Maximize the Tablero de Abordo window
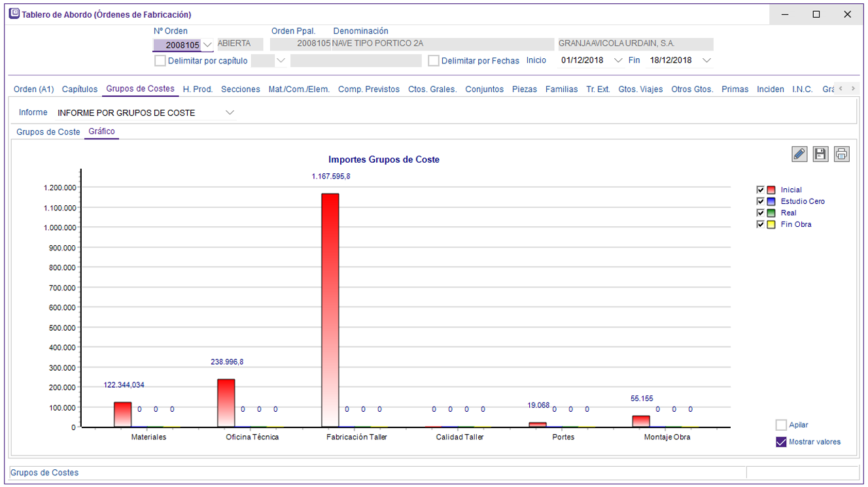Screen dimensions: 868x487 pyautogui.click(x=816, y=14)
